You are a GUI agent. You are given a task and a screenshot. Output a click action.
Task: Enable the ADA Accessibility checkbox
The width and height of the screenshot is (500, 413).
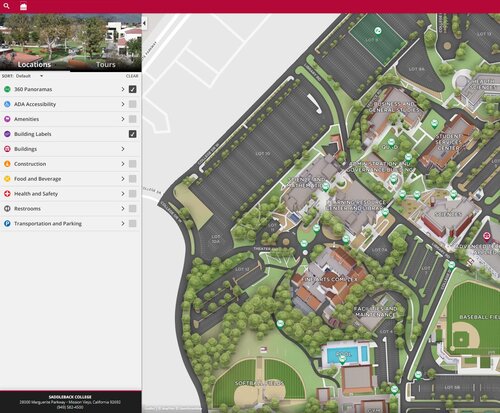133,104
